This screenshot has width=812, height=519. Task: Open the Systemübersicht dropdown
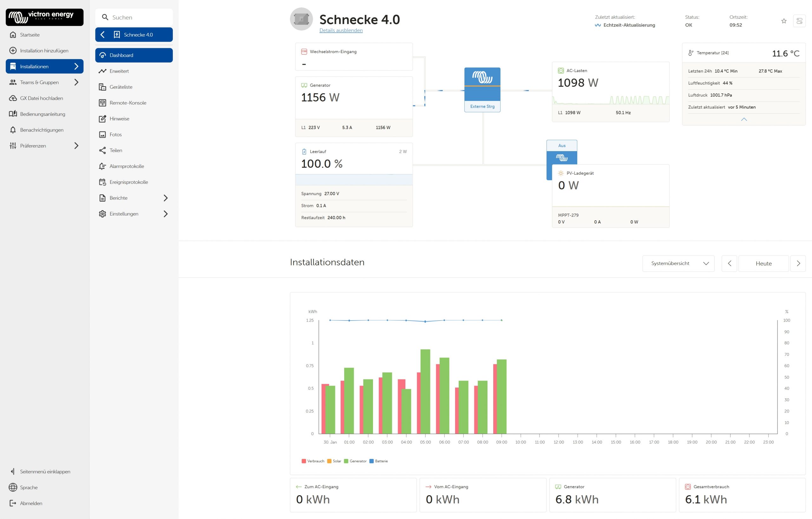point(678,263)
